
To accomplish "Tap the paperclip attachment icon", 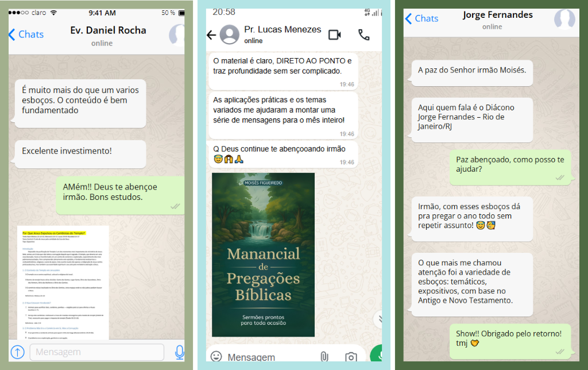I will point(324,357).
